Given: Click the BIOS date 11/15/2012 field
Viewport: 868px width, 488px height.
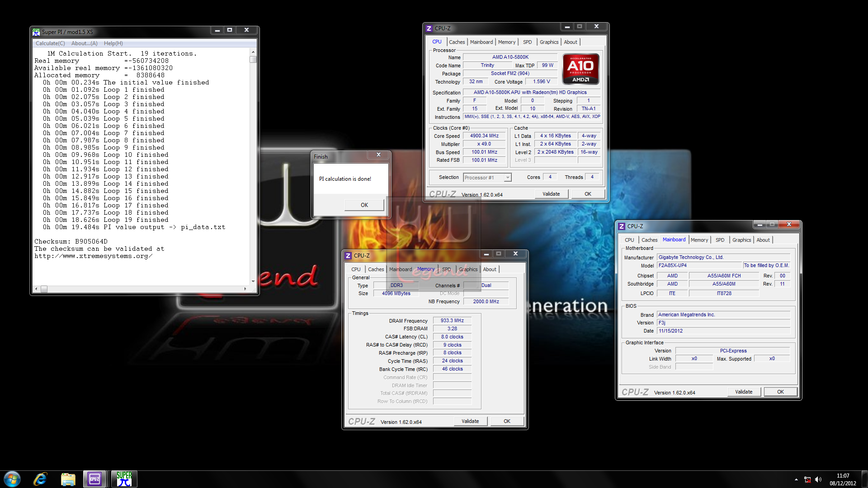Looking at the screenshot, I should pyautogui.click(x=723, y=331).
